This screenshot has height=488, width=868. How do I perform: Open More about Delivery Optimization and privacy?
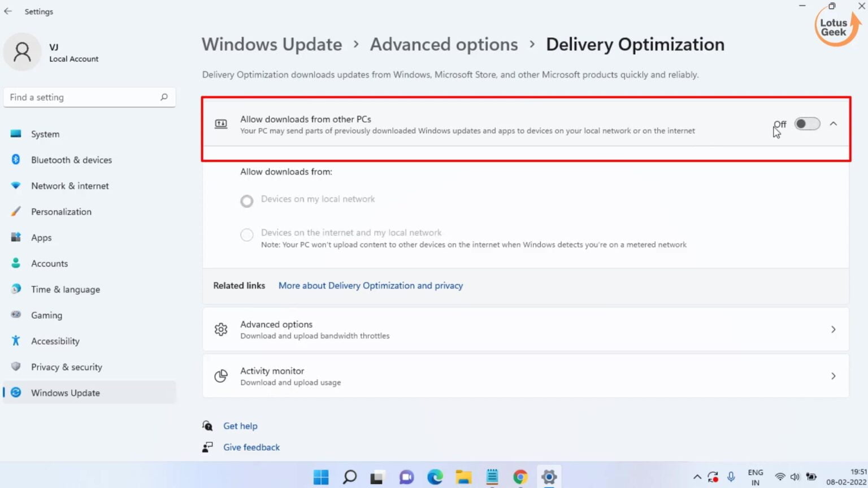coord(371,286)
